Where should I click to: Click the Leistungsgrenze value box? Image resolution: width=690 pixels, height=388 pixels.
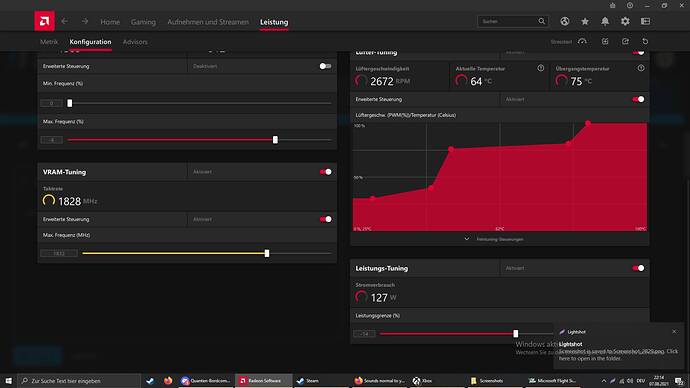coord(364,333)
